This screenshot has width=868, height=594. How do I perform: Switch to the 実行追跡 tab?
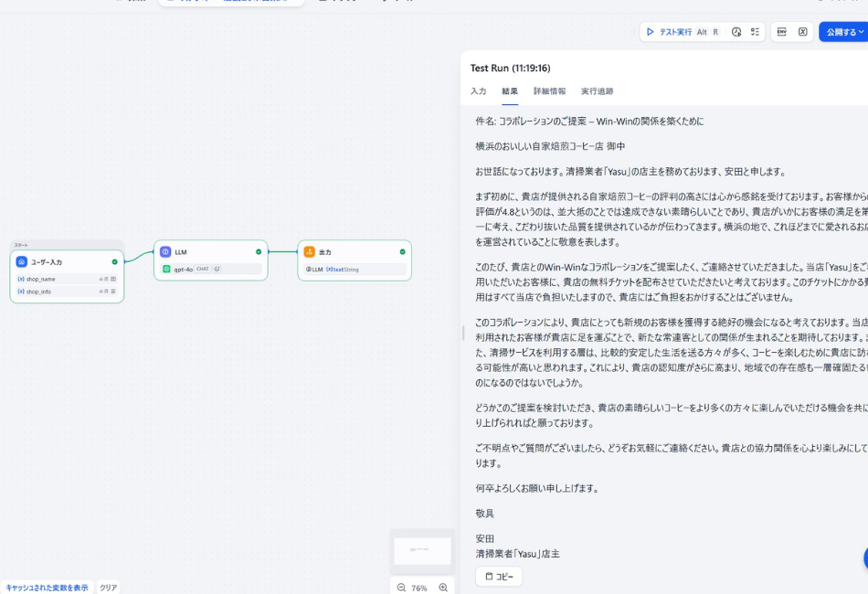[596, 90]
